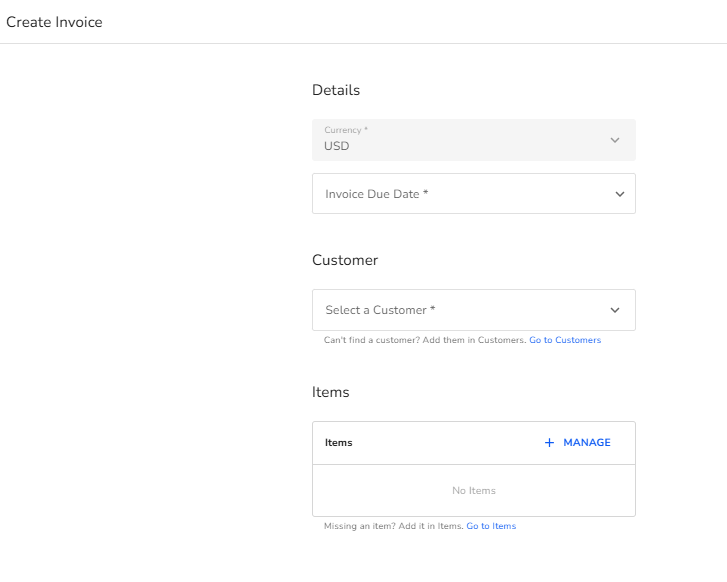
Task: Click the chevron arrow in Currency field
Action: click(x=615, y=140)
